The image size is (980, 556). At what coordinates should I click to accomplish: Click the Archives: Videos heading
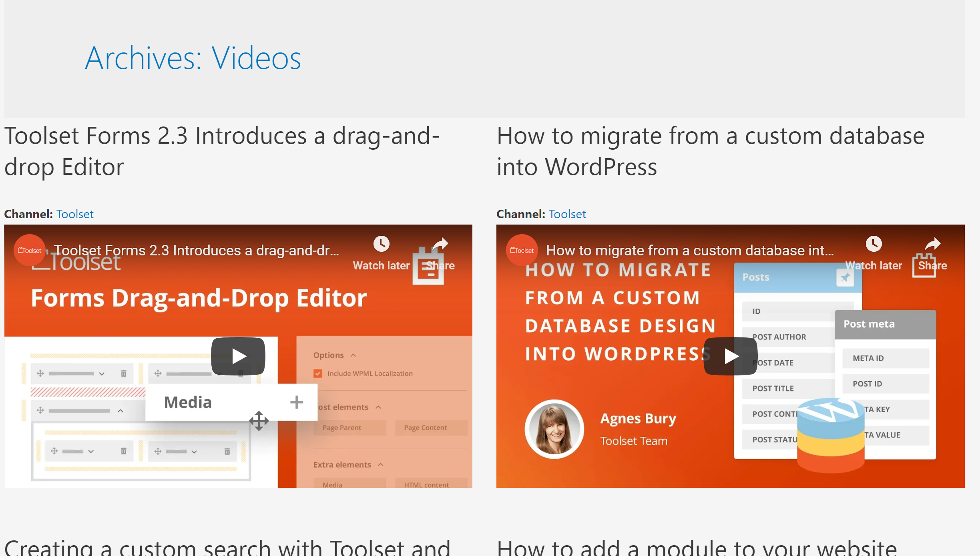click(193, 58)
